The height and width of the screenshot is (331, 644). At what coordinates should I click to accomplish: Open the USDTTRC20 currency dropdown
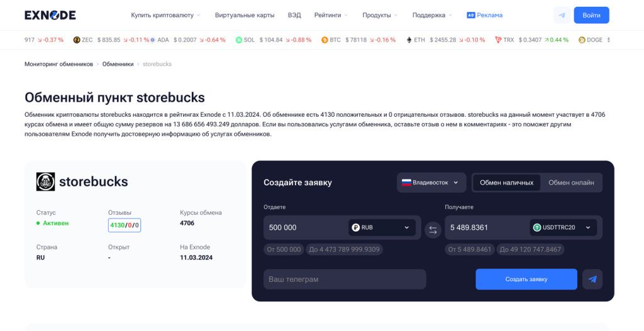pyautogui.click(x=563, y=227)
